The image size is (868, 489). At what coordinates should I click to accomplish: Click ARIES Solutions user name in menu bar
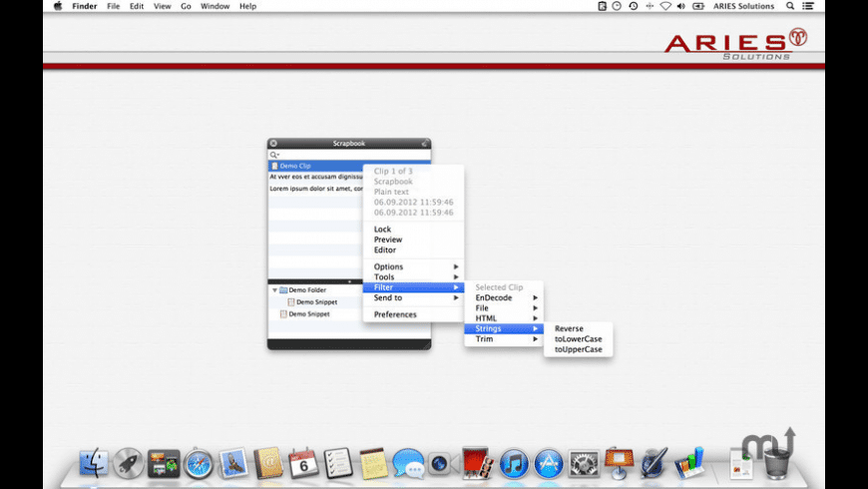(x=743, y=6)
